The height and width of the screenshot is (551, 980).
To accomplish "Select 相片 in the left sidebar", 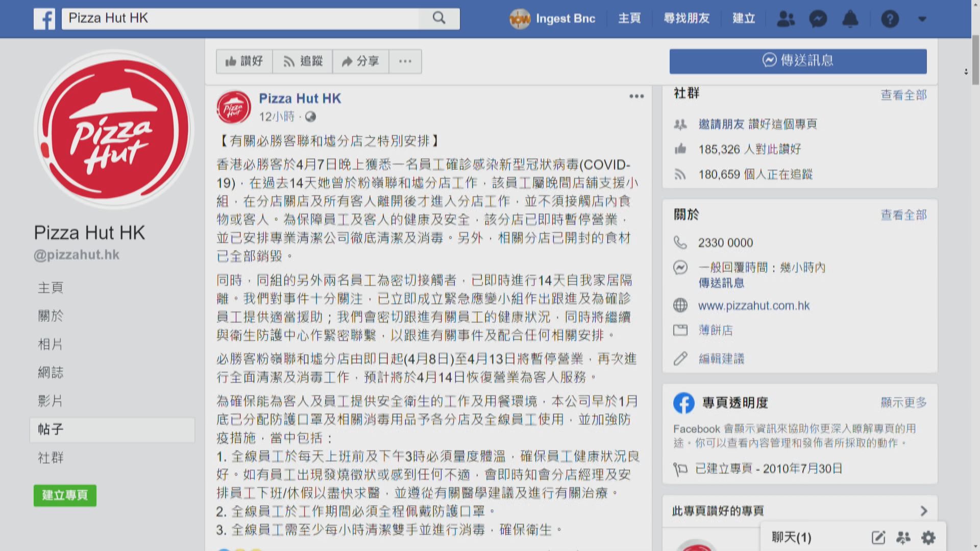I will pos(51,344).
